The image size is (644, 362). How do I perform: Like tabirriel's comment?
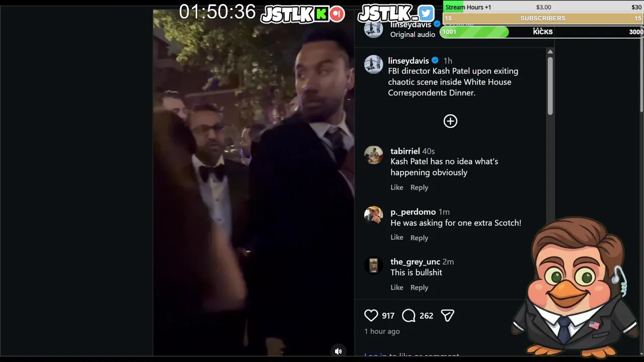coord(397,187)
